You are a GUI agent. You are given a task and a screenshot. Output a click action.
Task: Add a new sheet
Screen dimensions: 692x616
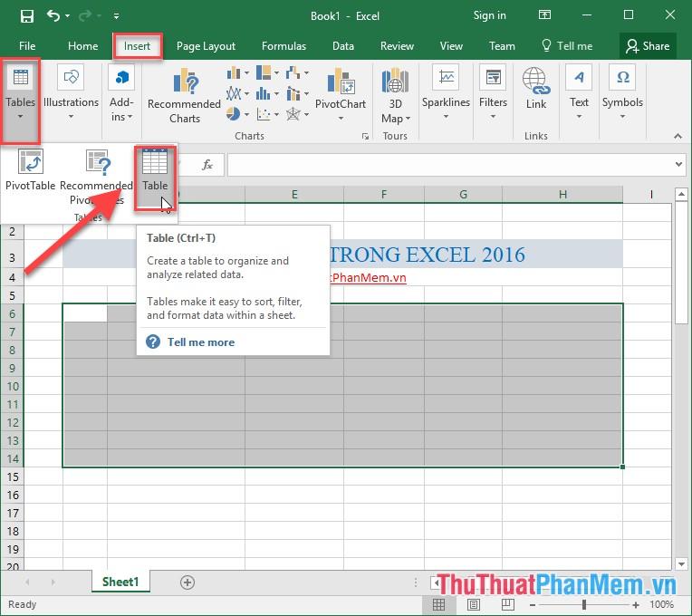[x=187, y=582]
